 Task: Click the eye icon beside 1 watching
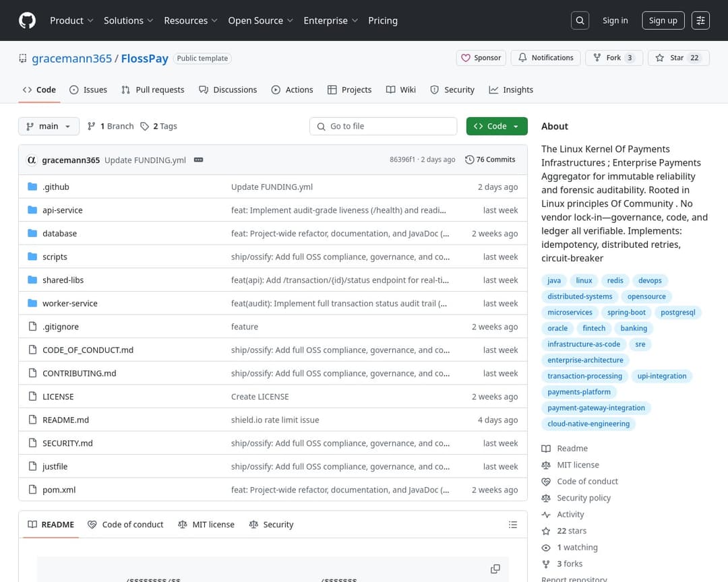click(x=546, y=548)
